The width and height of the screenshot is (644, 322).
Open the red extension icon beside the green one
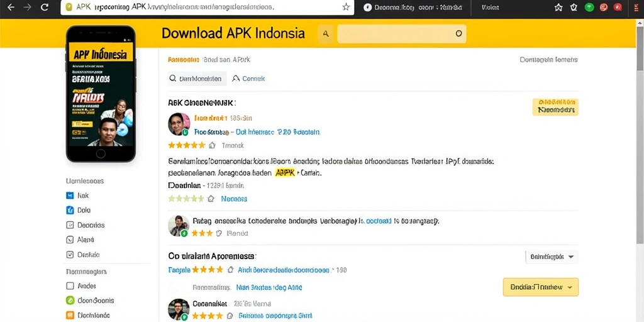(x=604, y=8)
